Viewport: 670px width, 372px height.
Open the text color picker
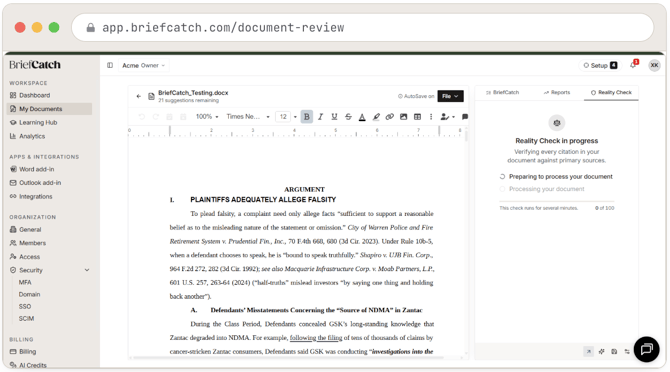pos(362,117)
